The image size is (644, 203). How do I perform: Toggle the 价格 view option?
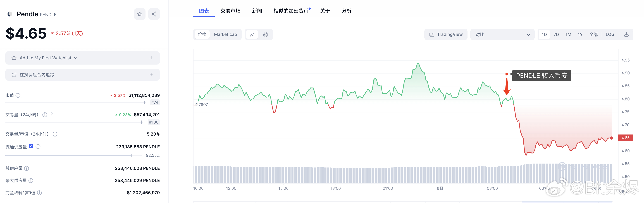tap(202, 34)
